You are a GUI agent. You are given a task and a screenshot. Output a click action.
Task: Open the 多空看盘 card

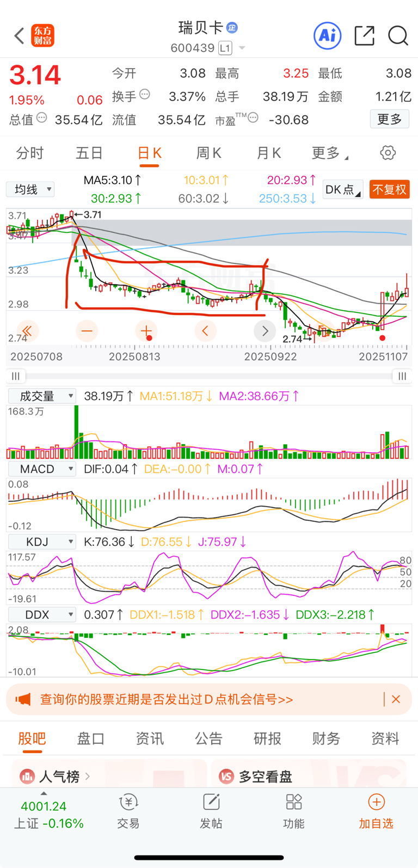309,774
